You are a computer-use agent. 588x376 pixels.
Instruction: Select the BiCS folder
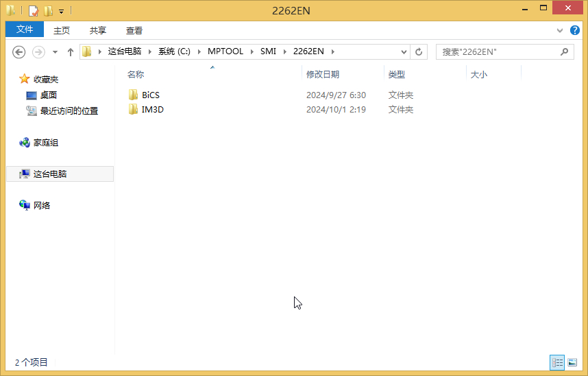pos(150,95)
